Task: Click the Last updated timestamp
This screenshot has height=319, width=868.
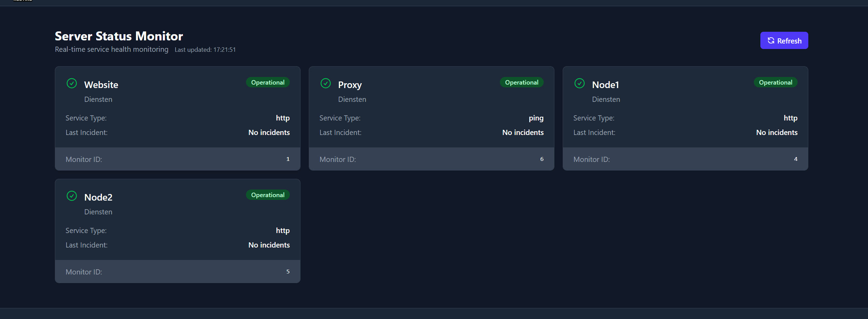Action: (205, 50)
